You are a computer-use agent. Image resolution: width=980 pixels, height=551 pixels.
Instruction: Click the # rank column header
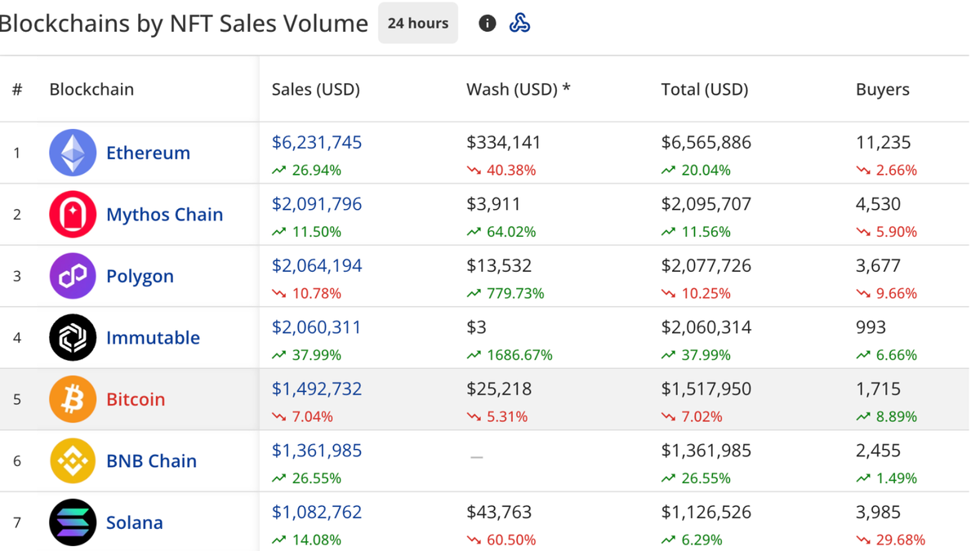(17, 89)
